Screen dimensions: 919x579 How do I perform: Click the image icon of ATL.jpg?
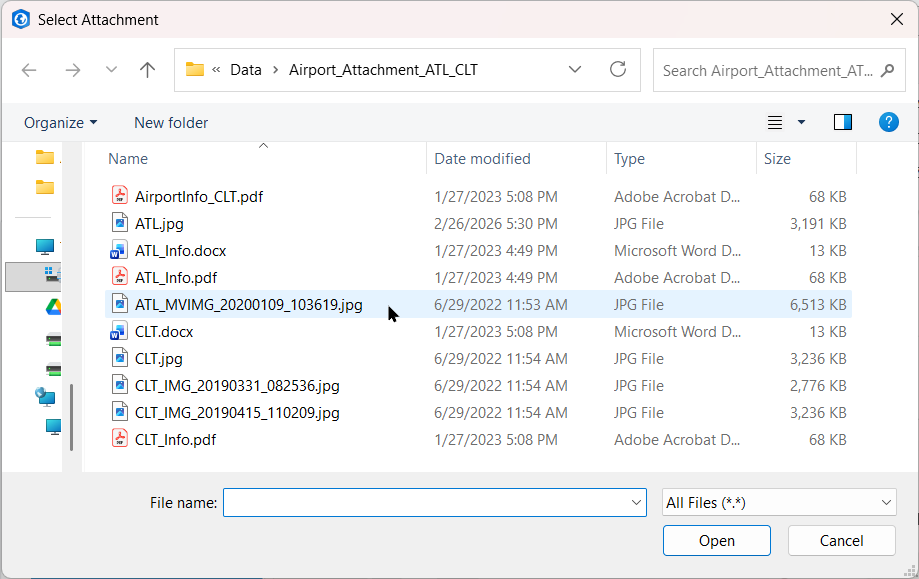[x=120, y=222]
